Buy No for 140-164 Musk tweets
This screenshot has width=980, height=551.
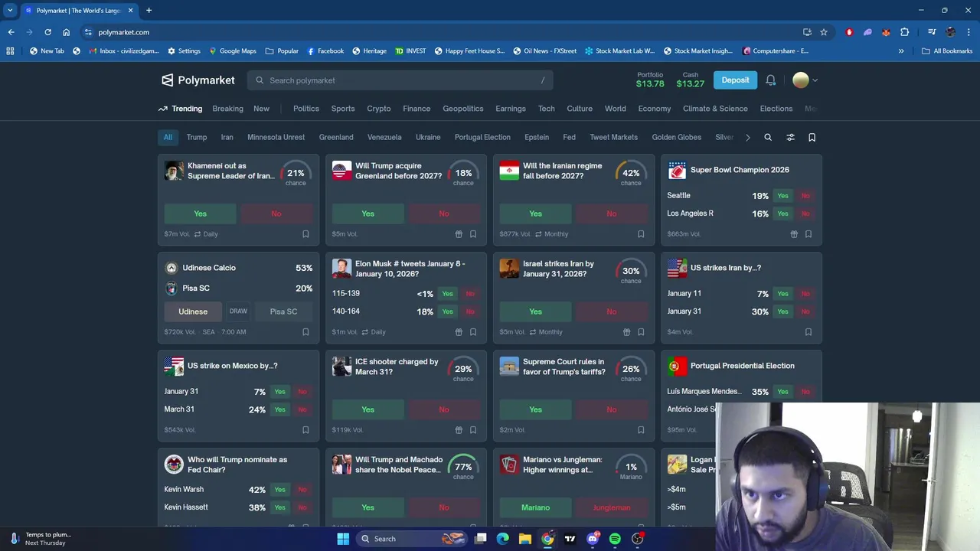tap(470, 311)
